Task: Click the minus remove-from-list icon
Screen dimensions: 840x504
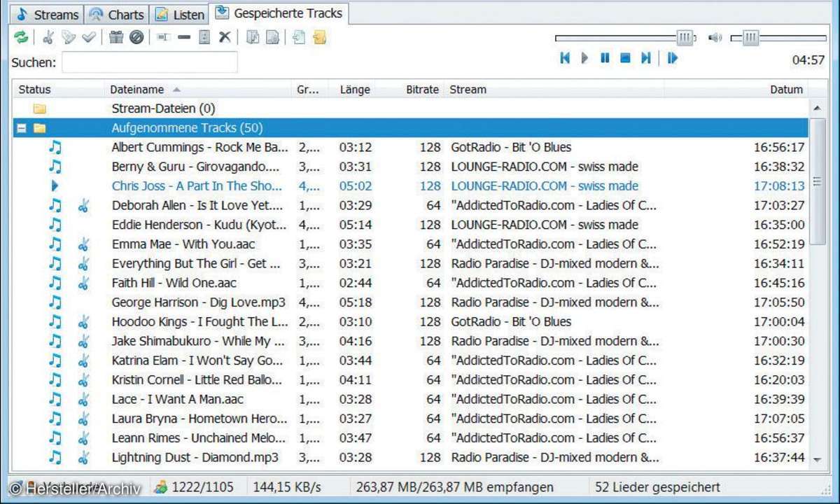Action: [x=184, y=37]
